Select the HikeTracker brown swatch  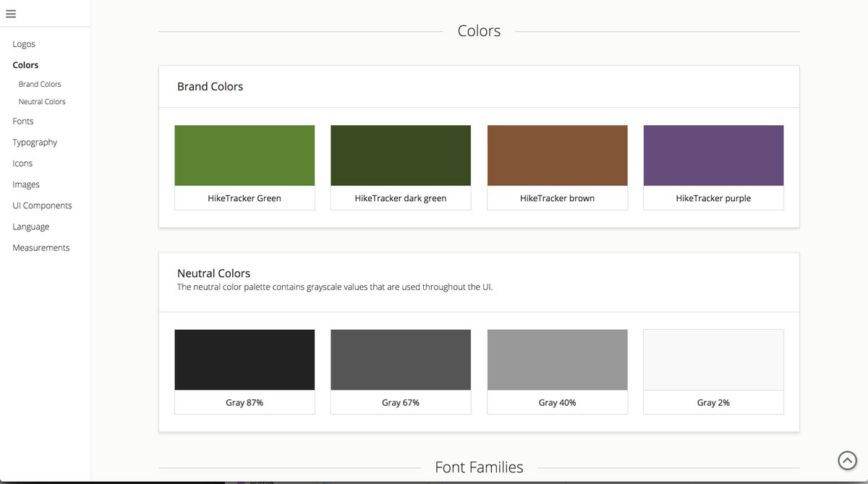pos(557,156)
